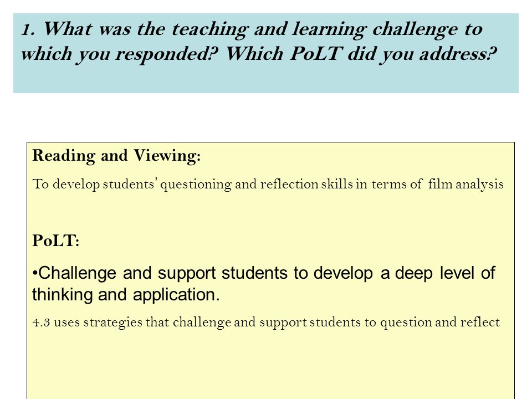
Task: Select the film analysis sentence
Action: pyautogui.click(x=268, y=184)
